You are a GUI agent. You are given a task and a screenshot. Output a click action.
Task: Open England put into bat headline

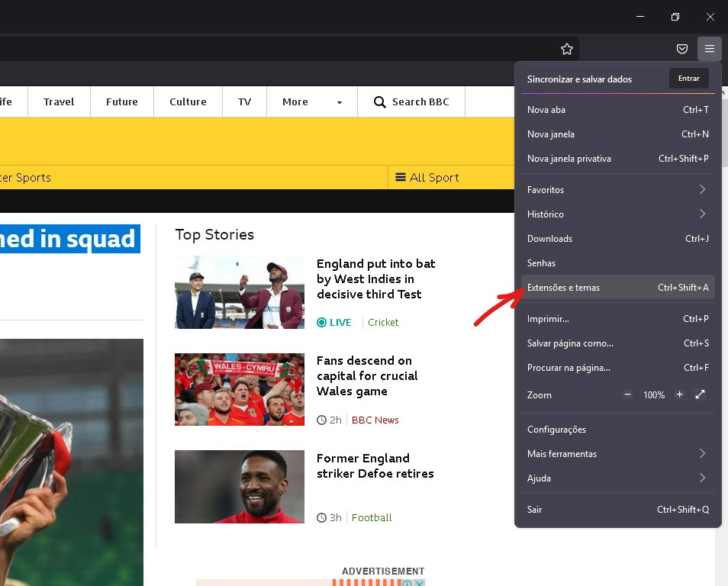coord(375,279)
